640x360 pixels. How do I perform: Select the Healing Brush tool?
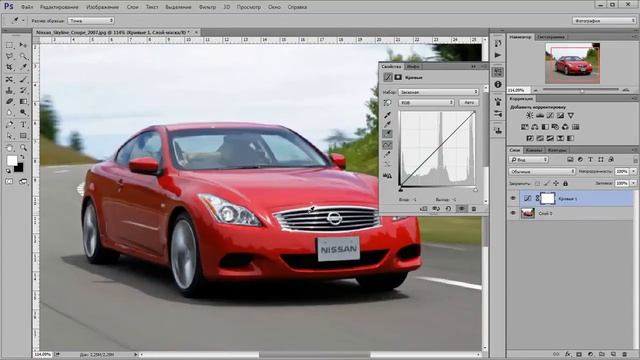9,79
